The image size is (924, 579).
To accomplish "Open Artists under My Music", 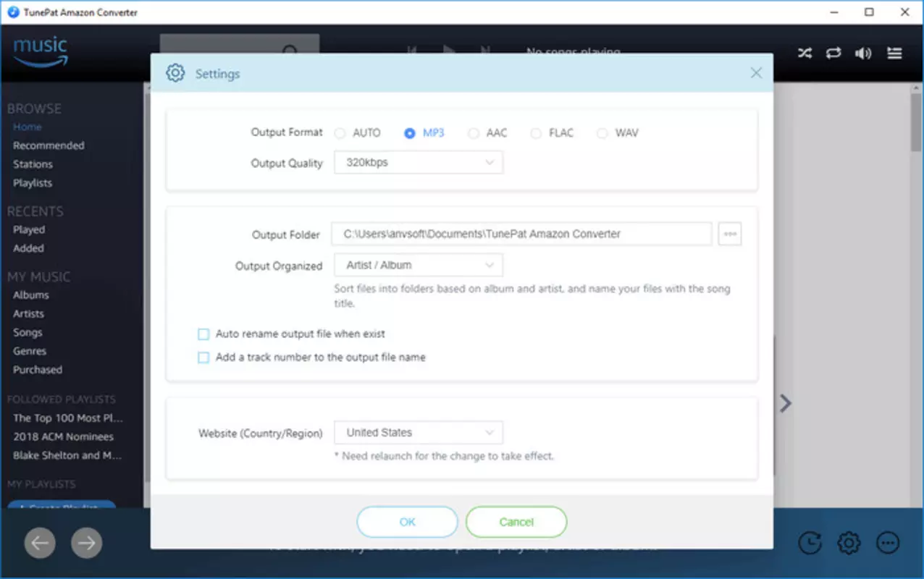I will [x=28, y=314].
